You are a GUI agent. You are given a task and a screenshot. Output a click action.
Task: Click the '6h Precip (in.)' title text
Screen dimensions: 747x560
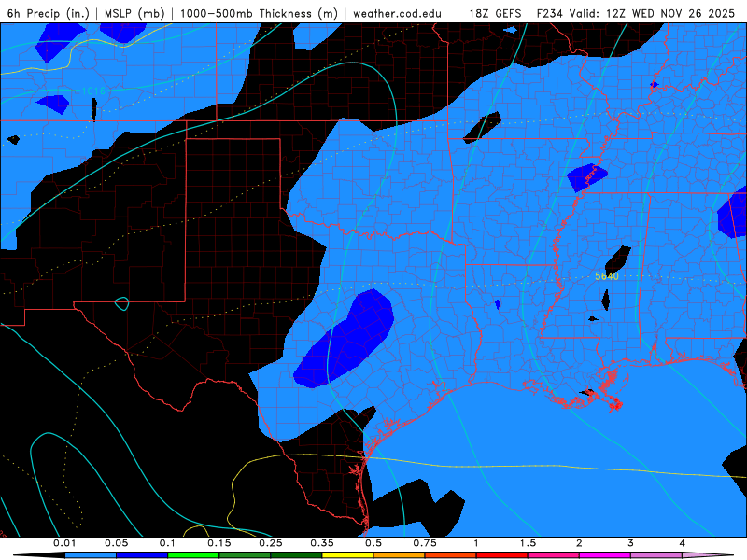coord(49,13)
